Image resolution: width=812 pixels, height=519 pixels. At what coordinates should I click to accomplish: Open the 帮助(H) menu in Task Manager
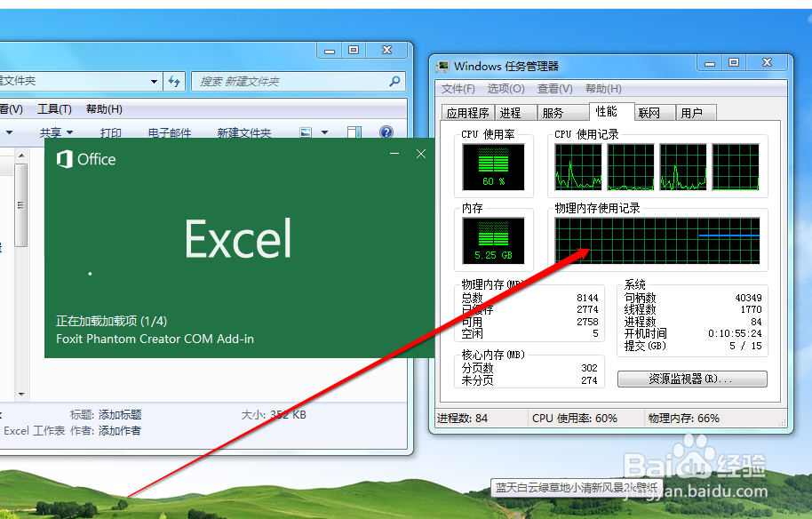click(603, 89)
